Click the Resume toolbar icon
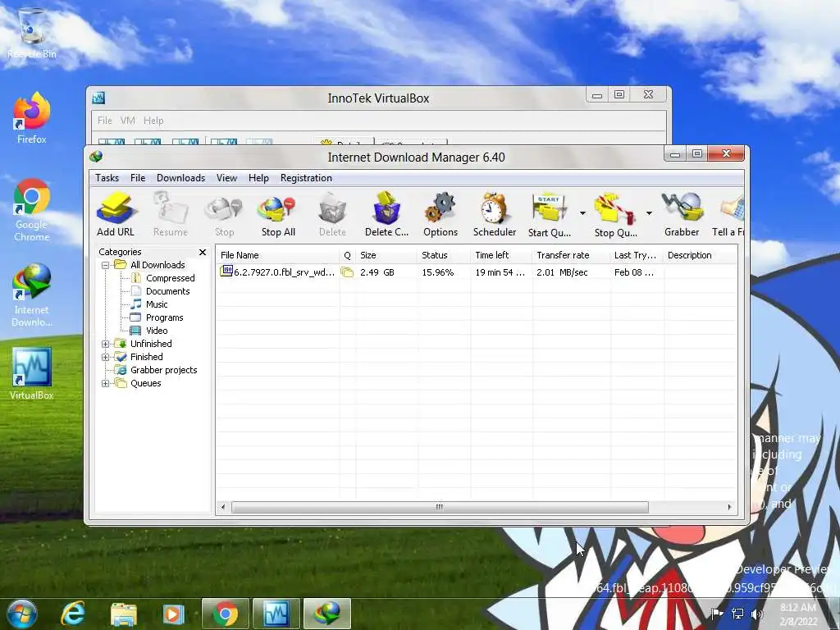 coord(171,215)
